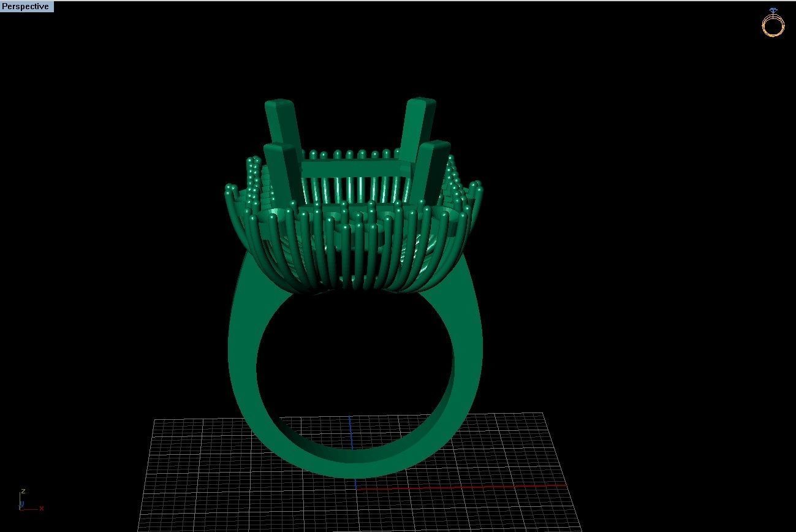
Task: Open the Perspective viewport title menu
Action: point(27,7)
